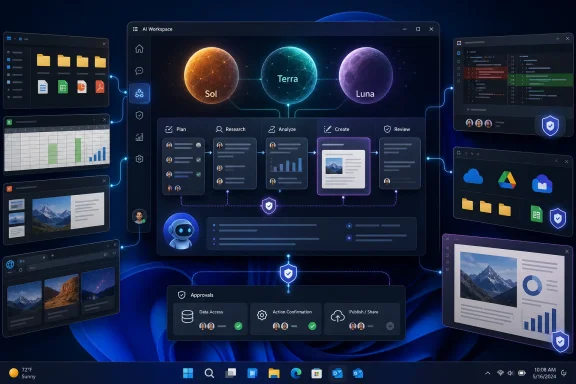
Task: Switch to the Create stage
Action: (336, 129)
